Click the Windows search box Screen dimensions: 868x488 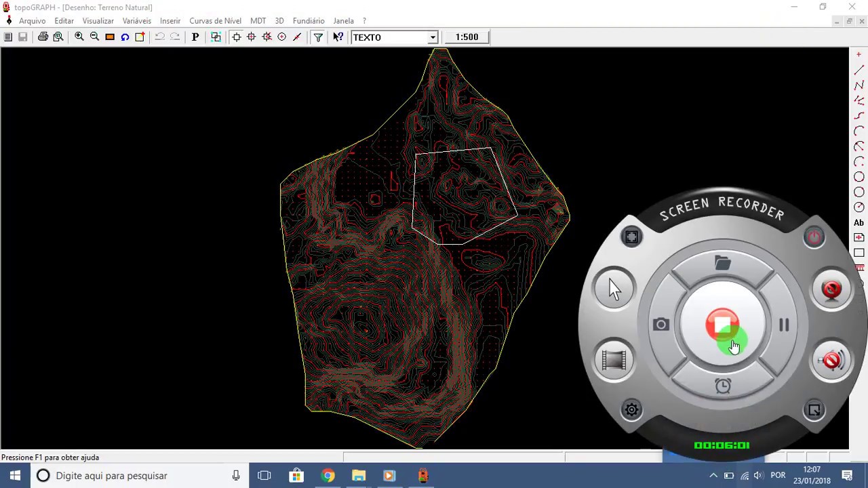pyautogui.click(x=140, y=476)
